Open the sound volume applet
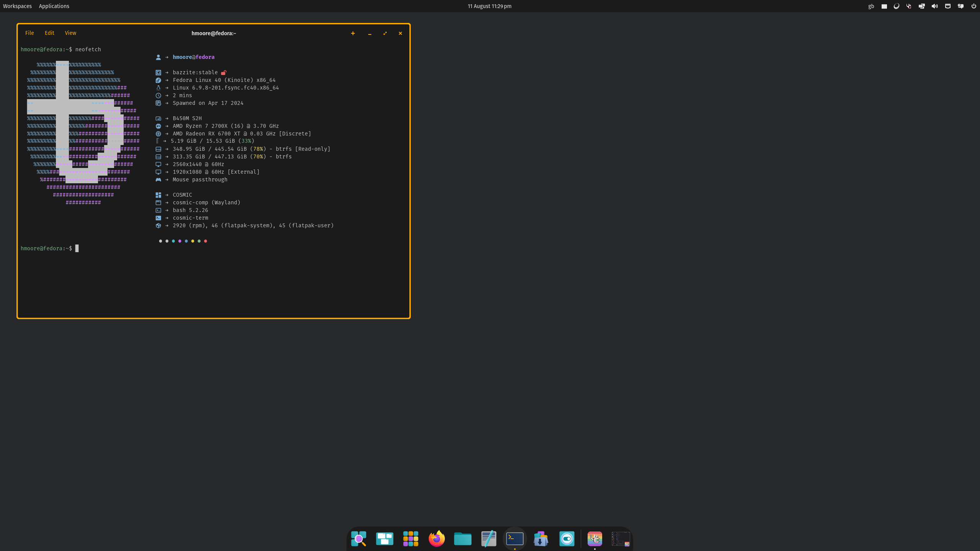The width and height of the screenshot is (980, 551). point(934,6)
